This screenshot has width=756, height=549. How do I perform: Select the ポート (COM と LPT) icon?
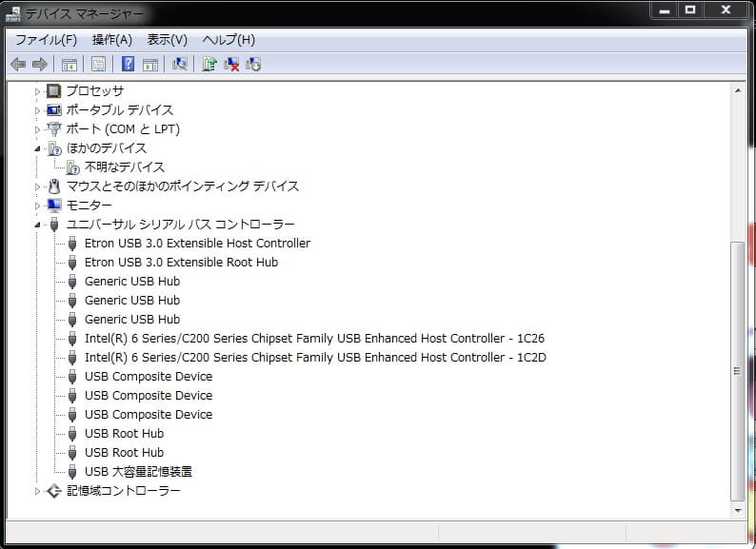(53, 128)
